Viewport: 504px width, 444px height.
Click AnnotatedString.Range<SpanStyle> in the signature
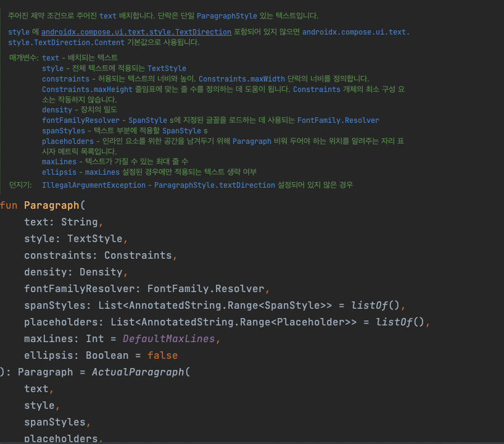[227, 305]
